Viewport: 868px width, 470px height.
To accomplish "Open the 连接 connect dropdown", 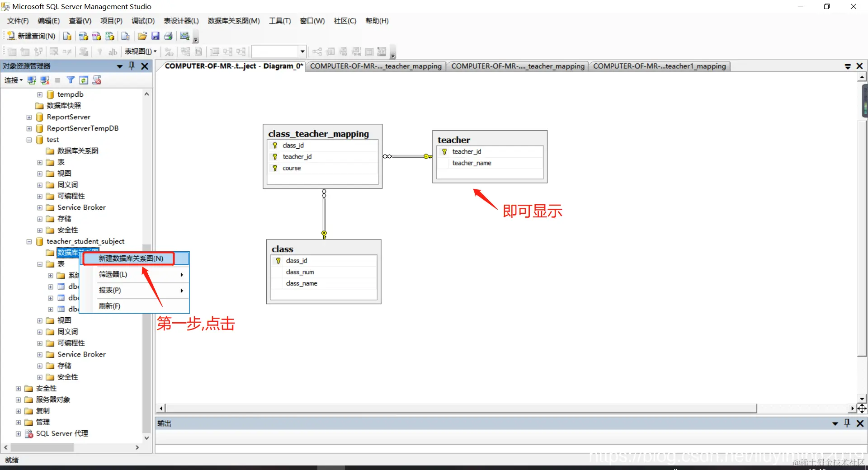I will 14,80.
